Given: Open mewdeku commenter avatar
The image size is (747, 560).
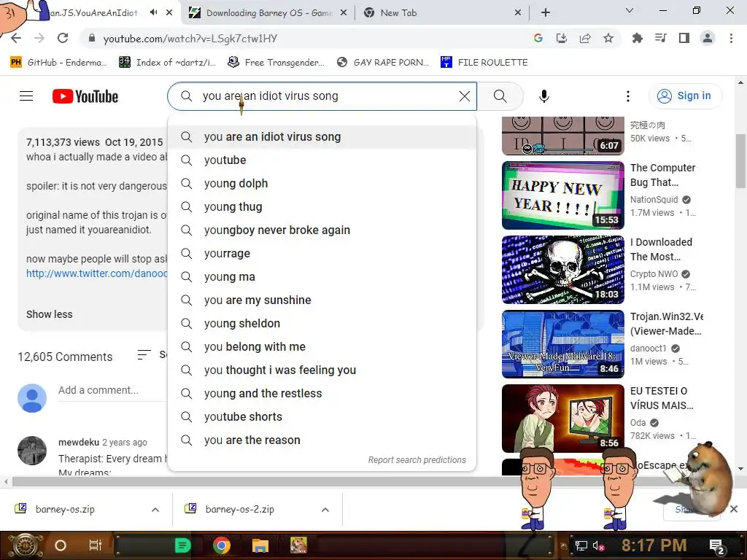Looking at the screenshot, I should coord(32,451).
